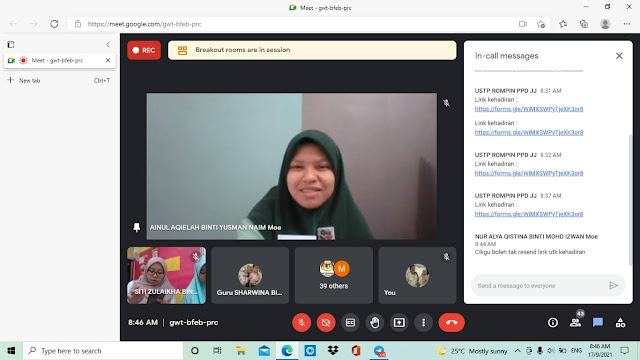Toggle the chat panel icon
The height and width of the screenshot is (360, 640).
[x=598, y=322]
